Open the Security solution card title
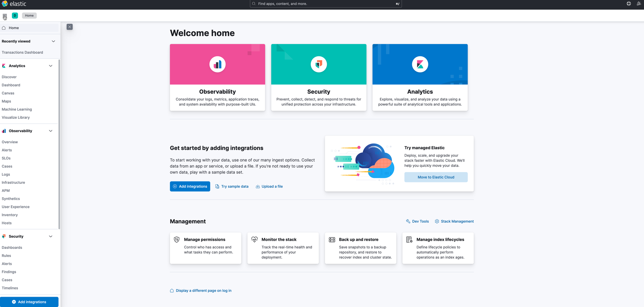Screen dimensions: 644x307 [x=319, y=92]
